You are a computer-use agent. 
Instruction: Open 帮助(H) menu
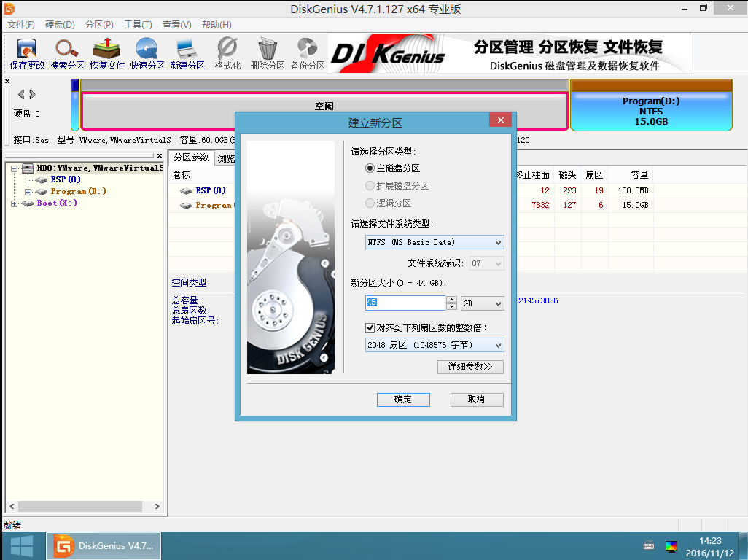point(217,25)
